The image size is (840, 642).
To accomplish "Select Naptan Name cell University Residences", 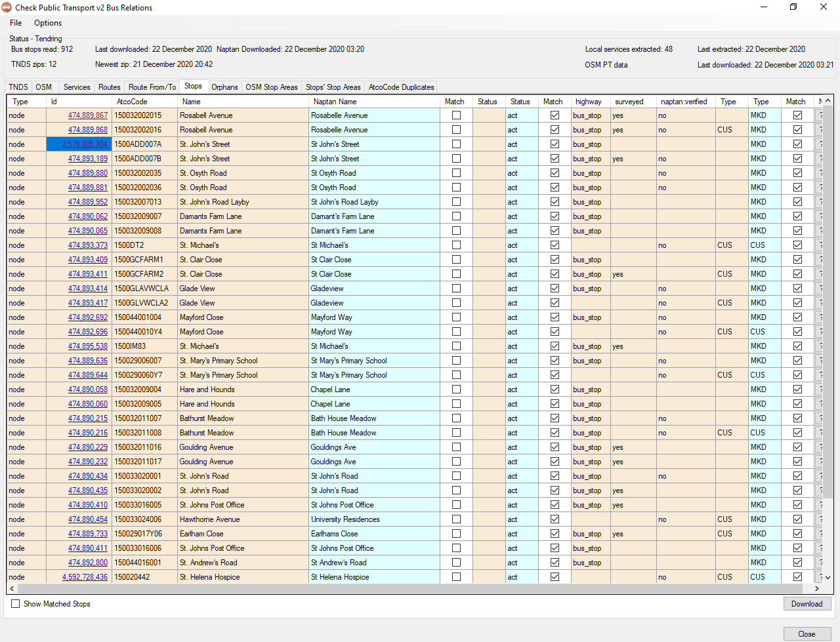I will pyautogui.click(x=374, y=519).
